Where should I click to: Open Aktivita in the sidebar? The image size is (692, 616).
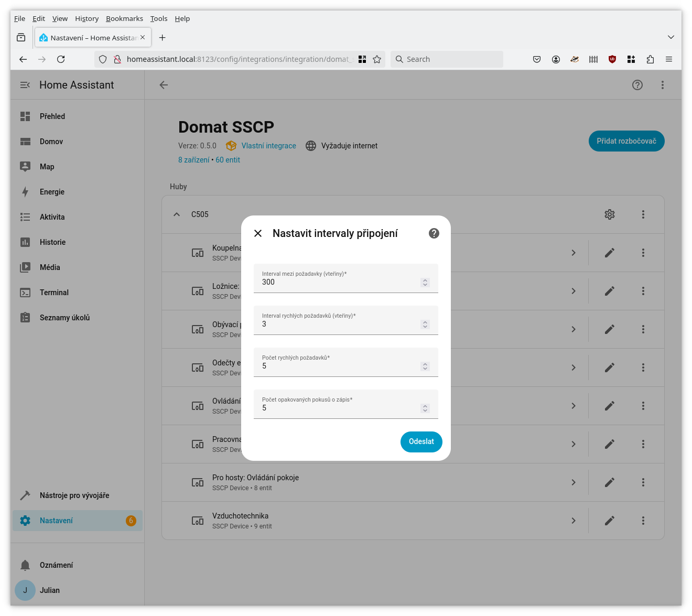click(x=78, y=217)
